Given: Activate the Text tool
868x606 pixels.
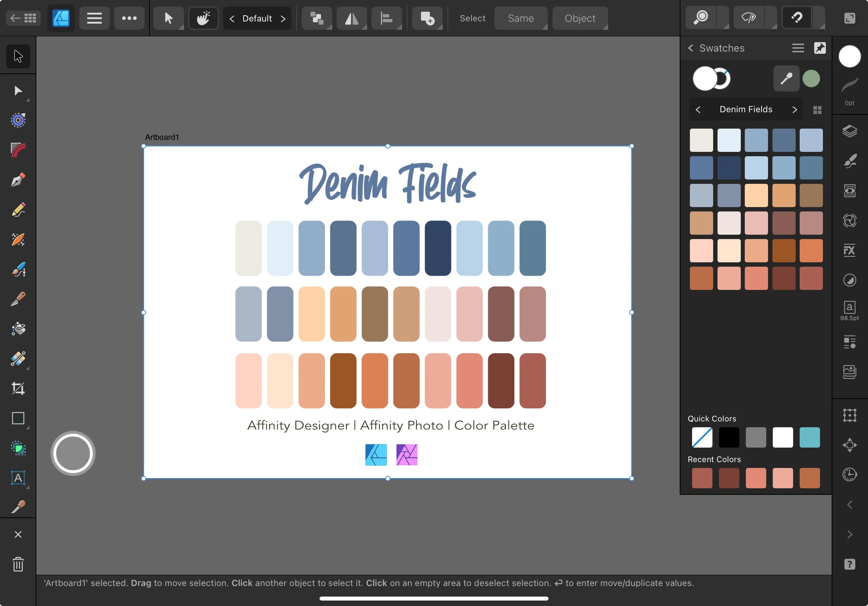Looking at the screenshot, I should pos(18,478).
